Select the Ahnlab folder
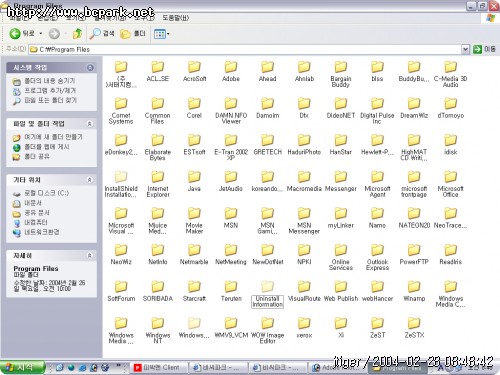This screenshot has width=500, height=375. (304, 71)
